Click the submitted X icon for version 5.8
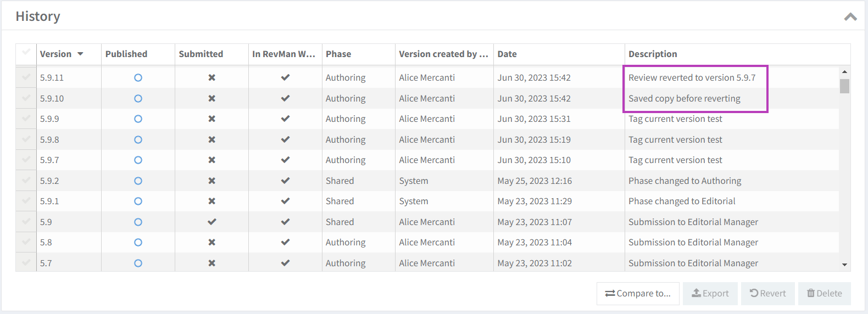 (x=212, y=243)
